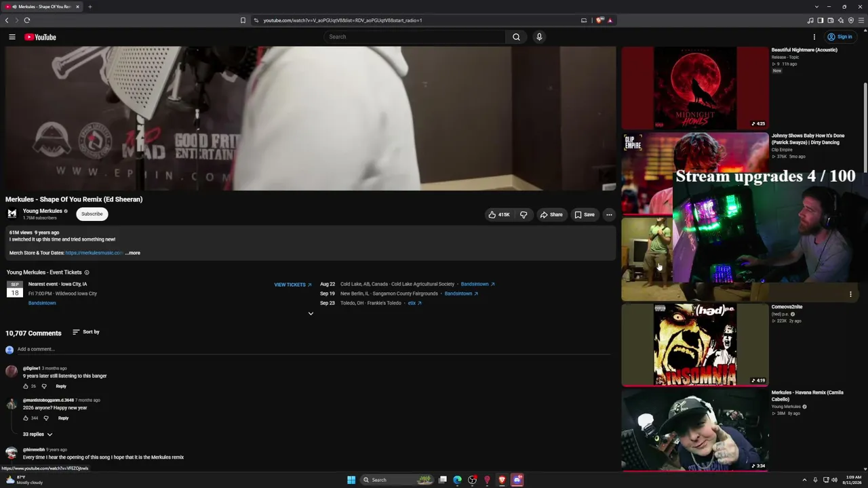Close the Merkules - Shape Of You tab
The height and width of the screenshot is (488, 868).
[x=77, y=7]
